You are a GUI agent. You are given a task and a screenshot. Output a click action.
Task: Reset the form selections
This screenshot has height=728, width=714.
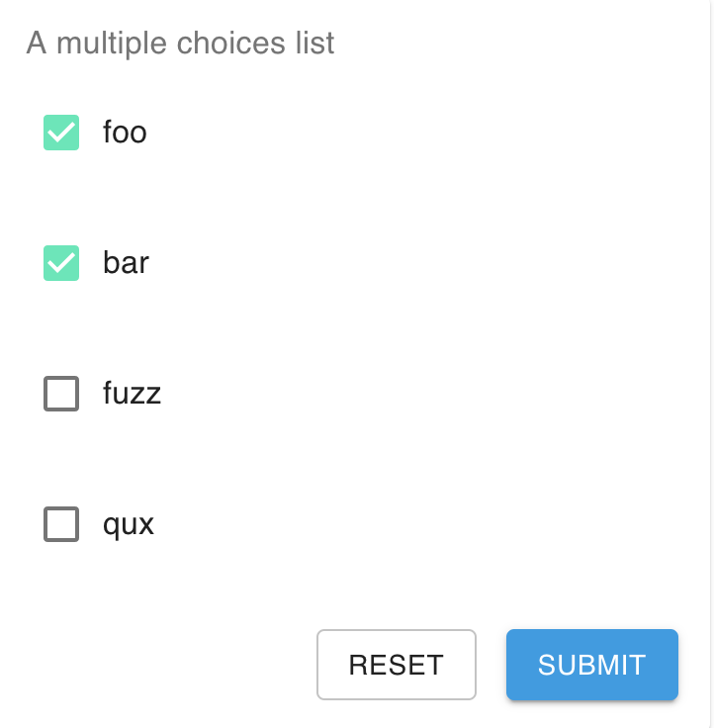(x=397, y=665)
